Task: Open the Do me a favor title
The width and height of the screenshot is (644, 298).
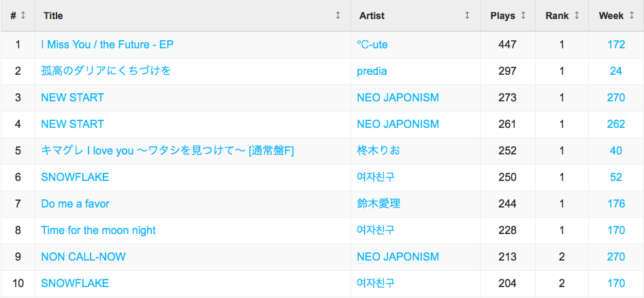Action: pos(75,203)
